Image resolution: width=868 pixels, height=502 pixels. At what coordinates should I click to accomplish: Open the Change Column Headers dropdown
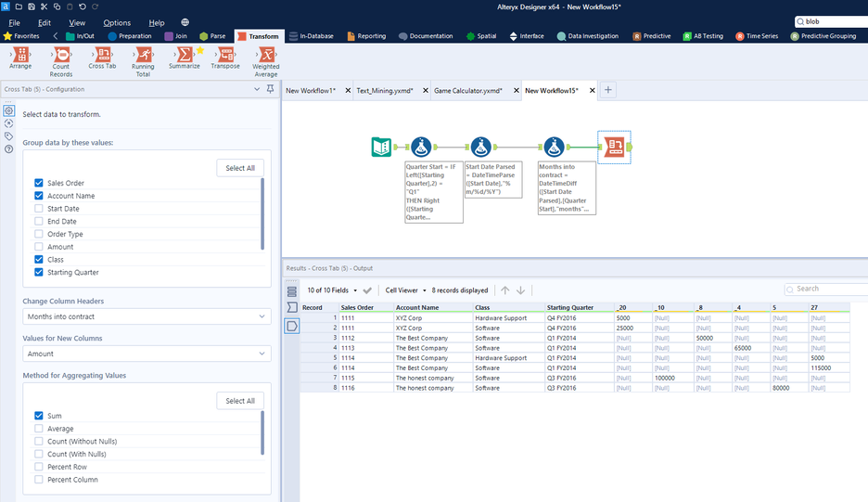(x=147, y=317)
